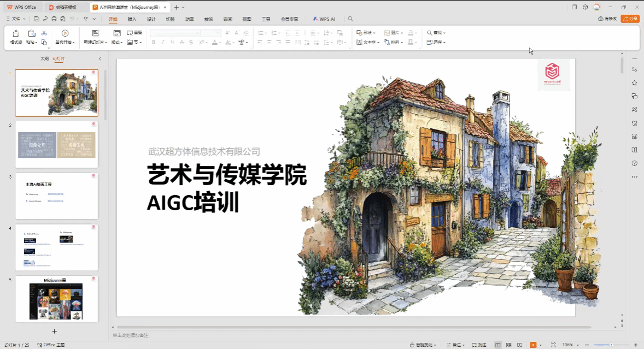
Task: Click the WPS AI button
Action: coord(324,19)
